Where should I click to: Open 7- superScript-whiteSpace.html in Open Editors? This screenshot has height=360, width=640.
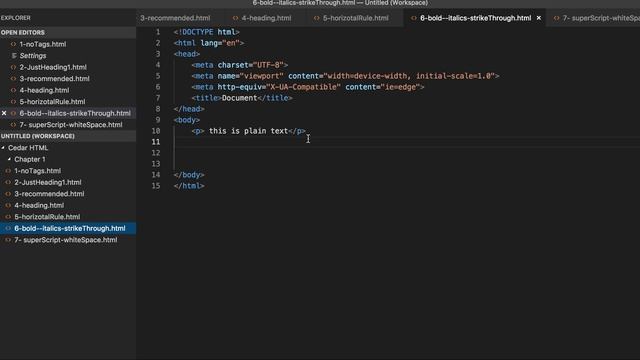(71, 124)
